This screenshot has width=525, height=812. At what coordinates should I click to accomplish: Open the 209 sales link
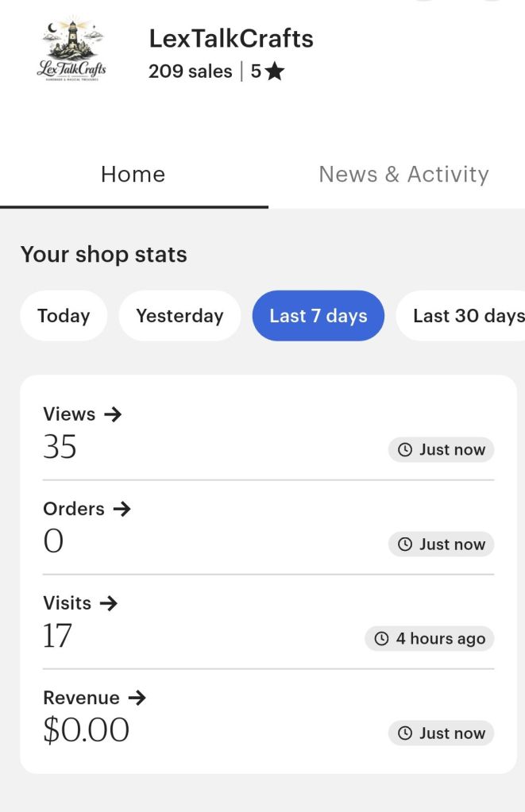[190, 71]
